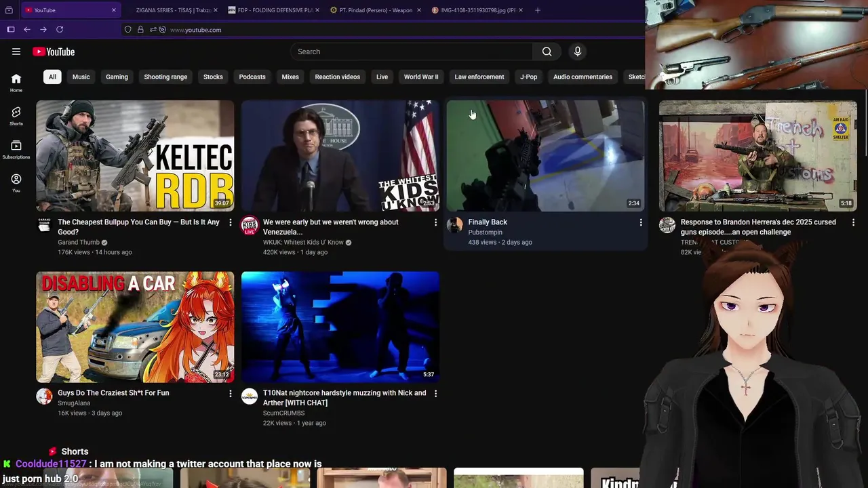Click the padlock site security icon
Viewport: 868px width, 488px height.
click(140, 30)
